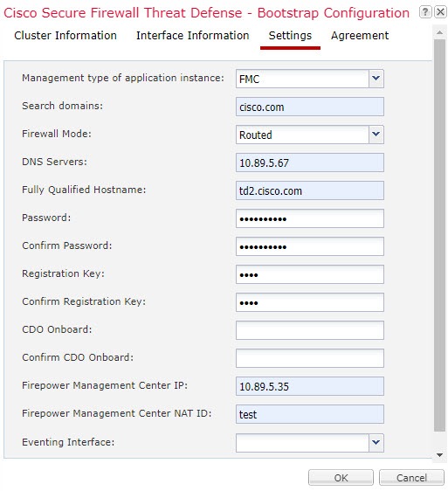Go to the Agreement tab

coord(360,36)
